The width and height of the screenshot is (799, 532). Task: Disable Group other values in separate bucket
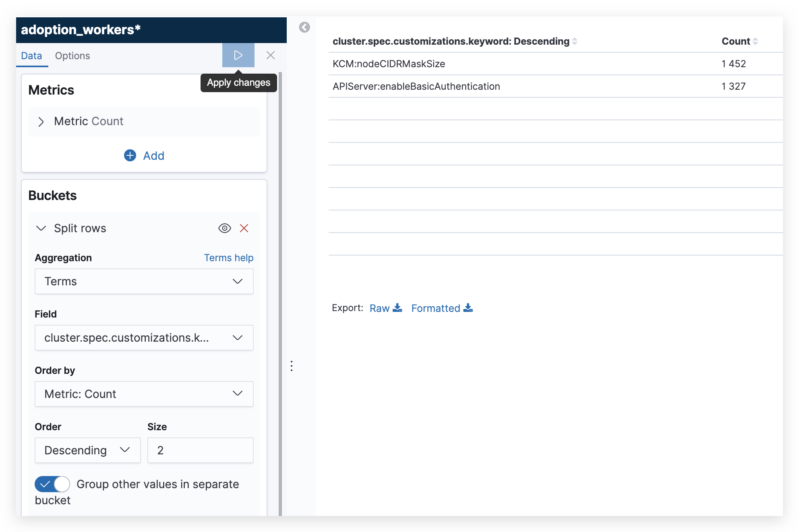click(52, 484)
